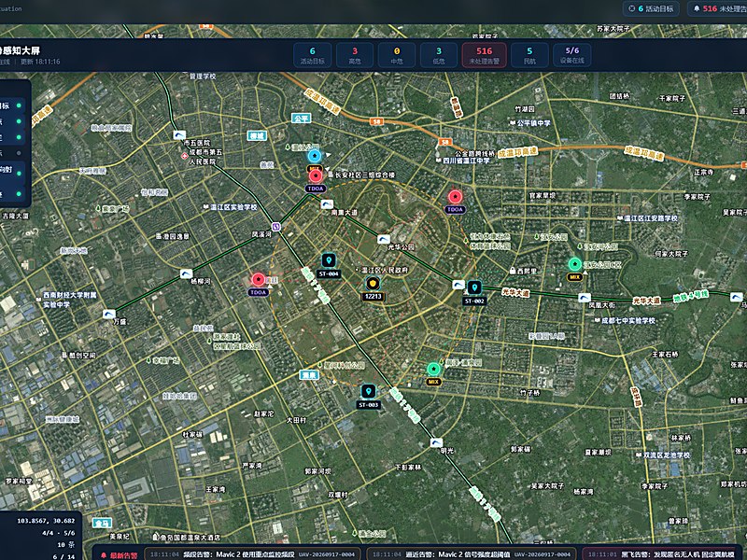Toggle the layer switch on the row ending 向射
747x560 pixels.
(19, 174)
